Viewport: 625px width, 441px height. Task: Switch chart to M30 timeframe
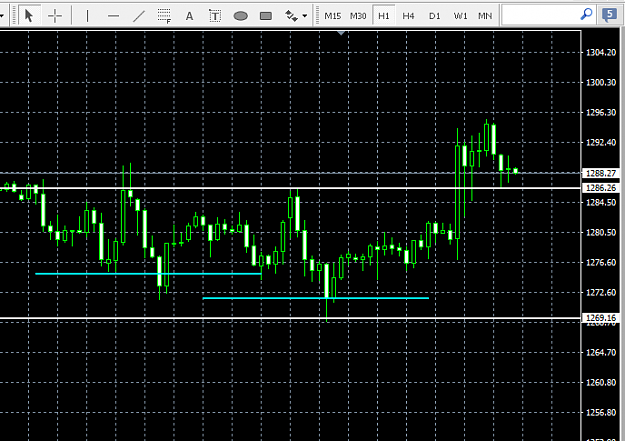click(x=358, y=16)
